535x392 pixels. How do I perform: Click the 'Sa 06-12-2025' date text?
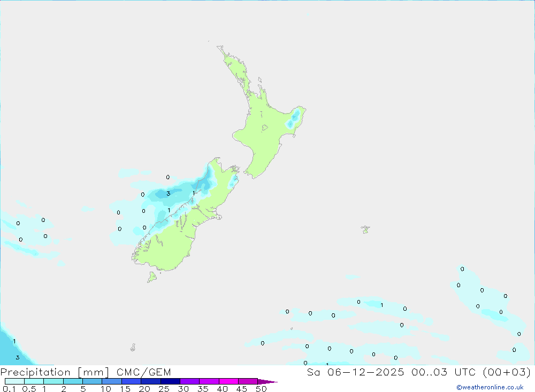pyautogui.click(x=355, y=372)
